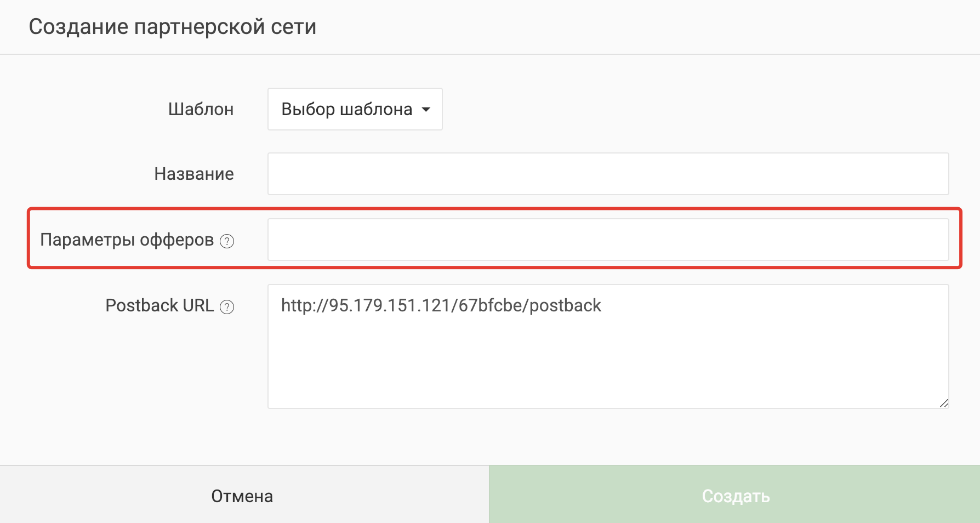This screenshot has width=980, height=523.
Task: Click the Шаблон field label
Action: pos(201,109)
